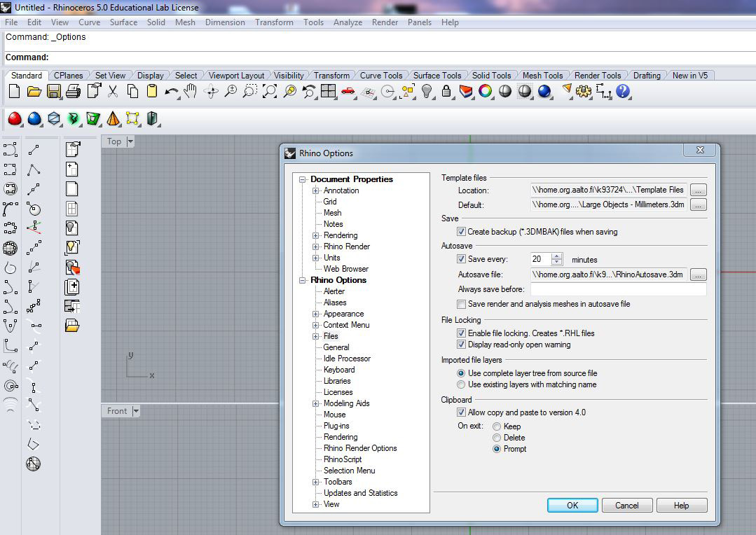Select Use complete layer tree from source file
The height and width of the screenshot is (535, 756).
click(461, 373)
